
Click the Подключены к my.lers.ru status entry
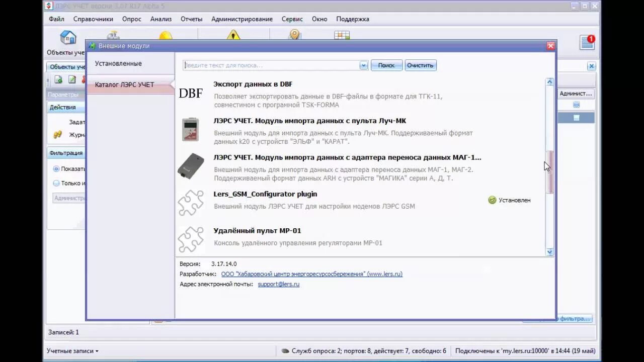(x=525, y=351)
